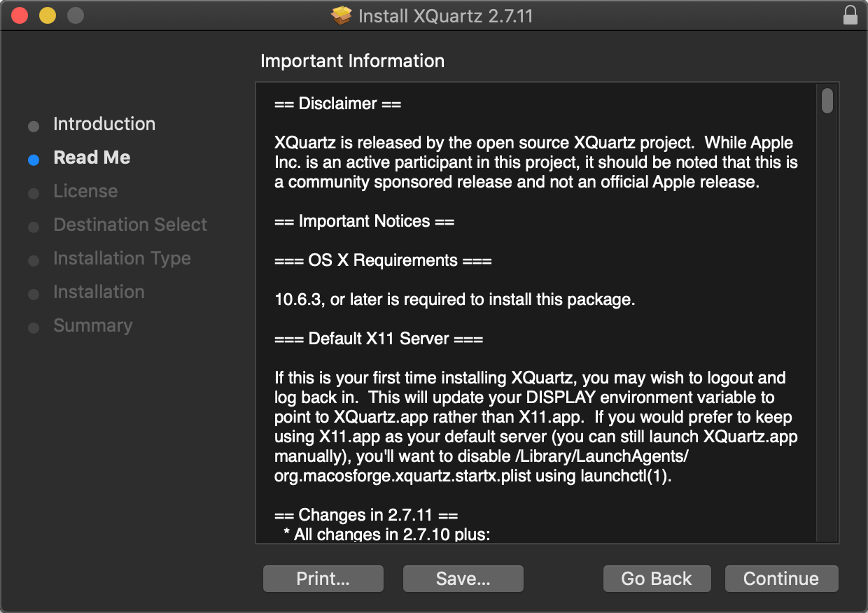Open the Print dialog button
868x613 pixels.
323,579
